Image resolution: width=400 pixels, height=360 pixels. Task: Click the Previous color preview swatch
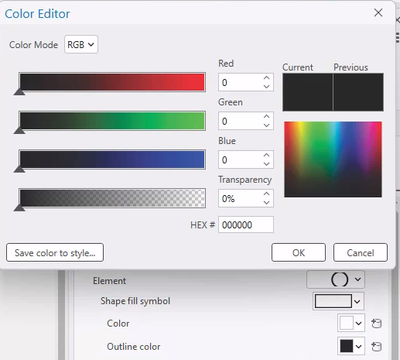(x=359, y=92)
